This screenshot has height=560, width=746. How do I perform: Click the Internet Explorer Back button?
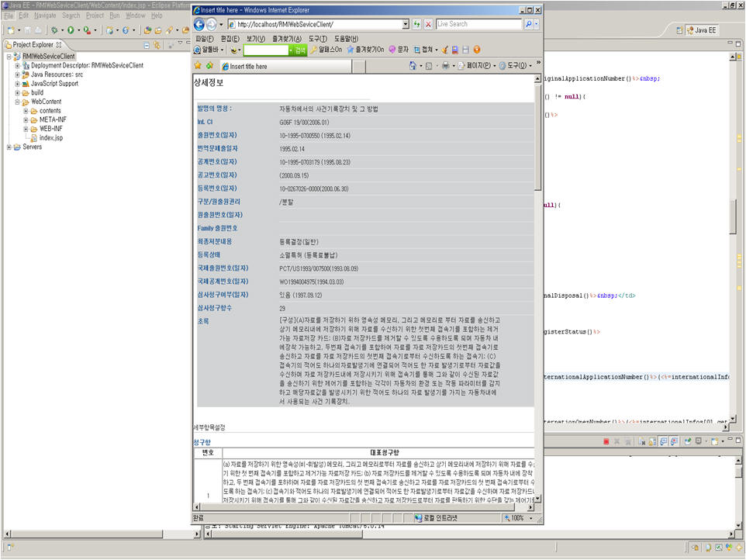[x=199, y=24]
